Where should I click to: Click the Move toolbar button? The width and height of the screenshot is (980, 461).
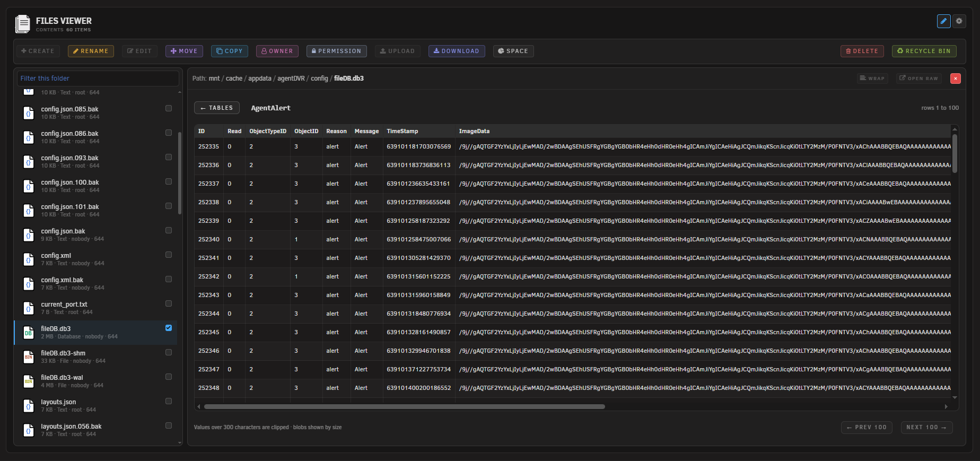[184, 51]
